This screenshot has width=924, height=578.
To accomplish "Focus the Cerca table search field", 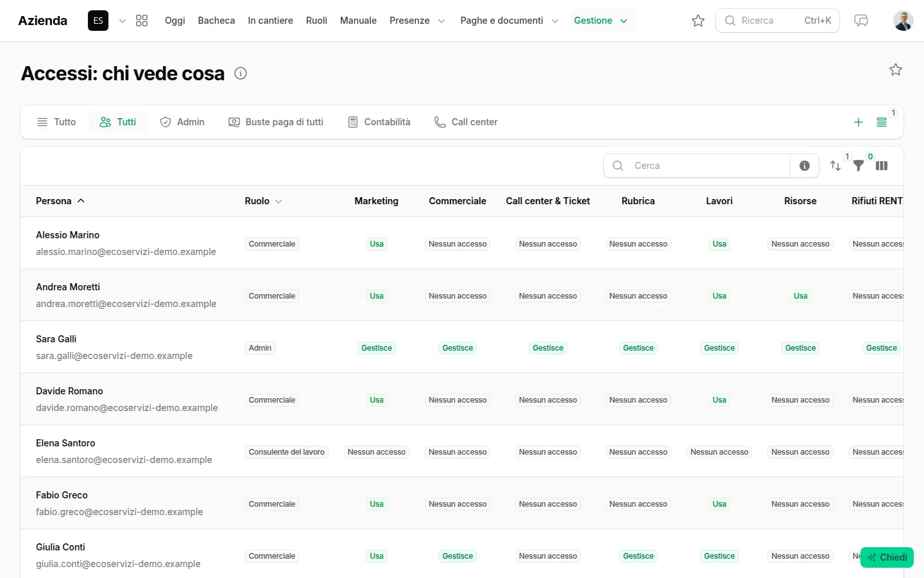I will 697,166.
